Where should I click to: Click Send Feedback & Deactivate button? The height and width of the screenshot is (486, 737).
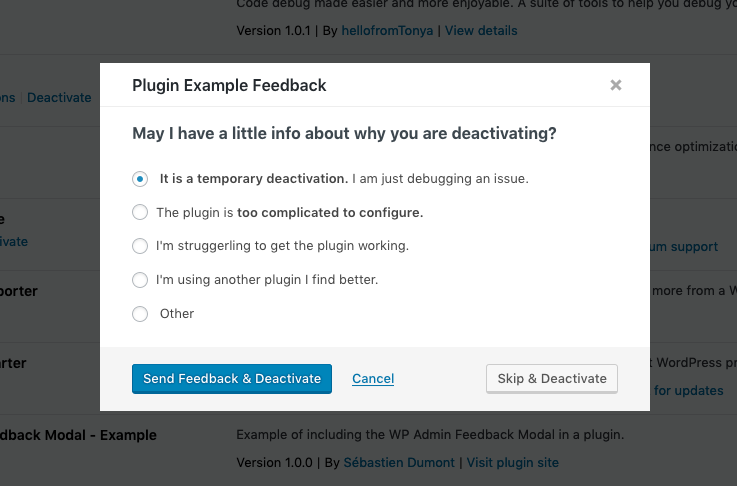pos(232,379)
